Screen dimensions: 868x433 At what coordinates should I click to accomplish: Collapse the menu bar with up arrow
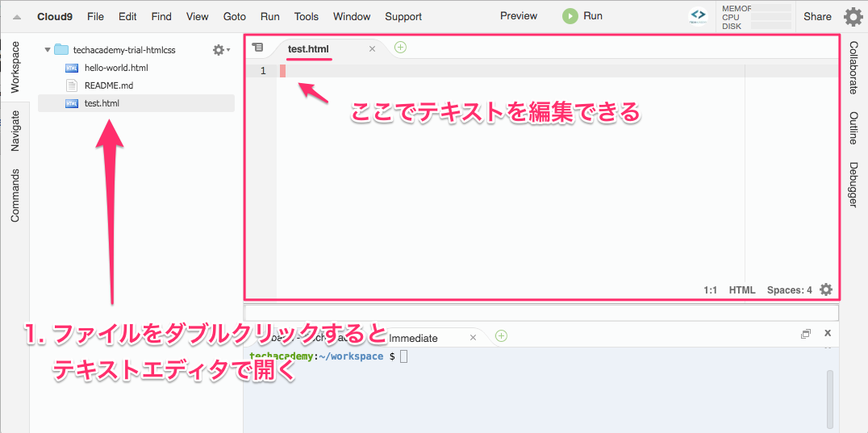click(x=16, y=17)
